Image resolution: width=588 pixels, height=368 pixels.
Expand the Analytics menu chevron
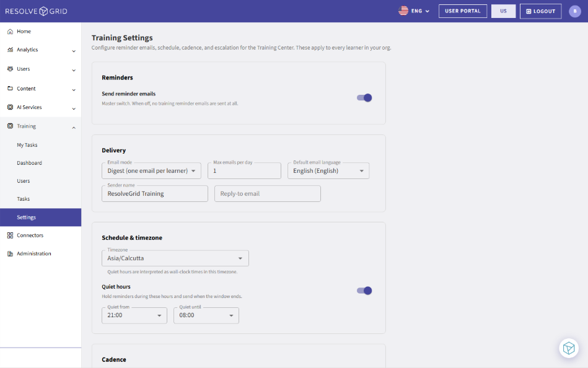pyautogui.click(x=74, y=51)
